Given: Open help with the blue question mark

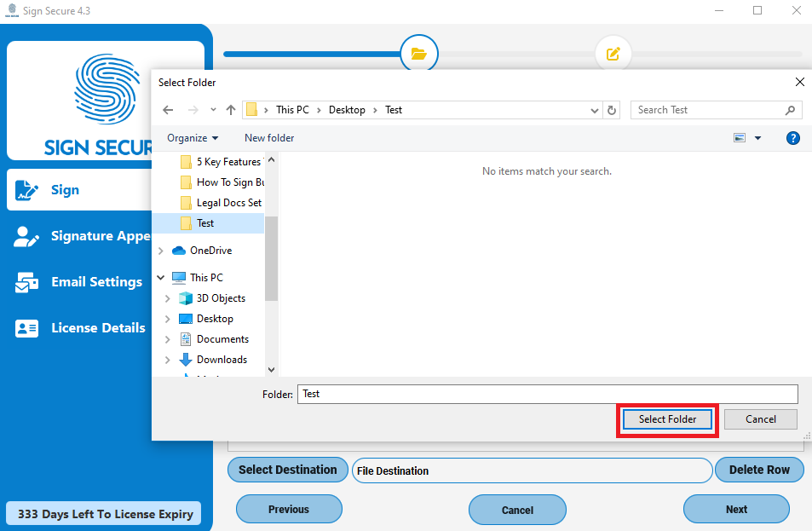Looking at the screenshot, I should pos(793,138).
